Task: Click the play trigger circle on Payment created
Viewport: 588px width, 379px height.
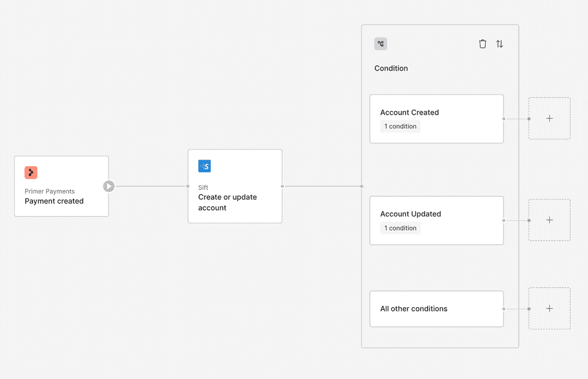Action: 109,186
